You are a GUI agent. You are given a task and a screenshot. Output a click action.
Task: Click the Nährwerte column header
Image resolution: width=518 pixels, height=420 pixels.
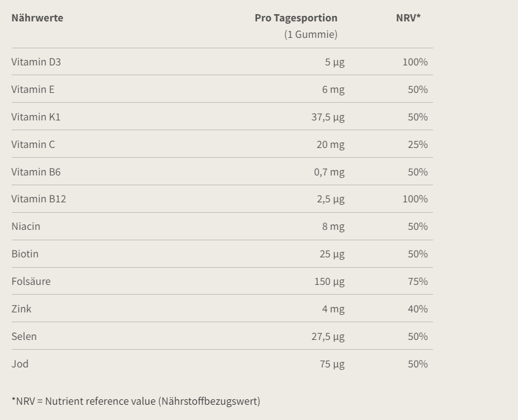(x=37, y=18)
